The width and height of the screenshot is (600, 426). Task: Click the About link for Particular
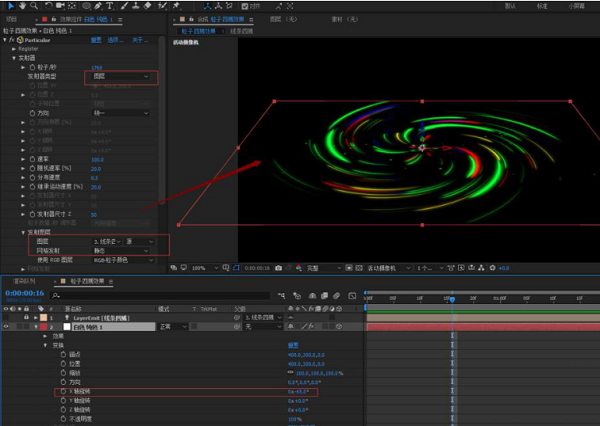(140, 40)
